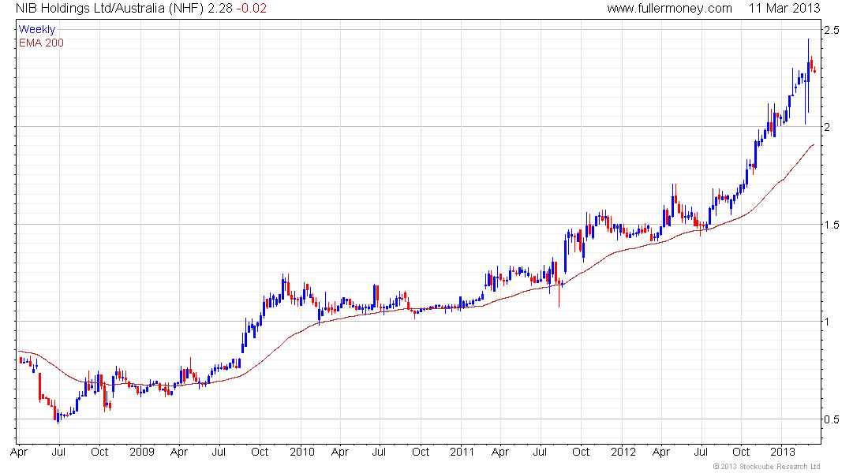
Task: Click the 2011 year label on time axis
Action: 462,452
